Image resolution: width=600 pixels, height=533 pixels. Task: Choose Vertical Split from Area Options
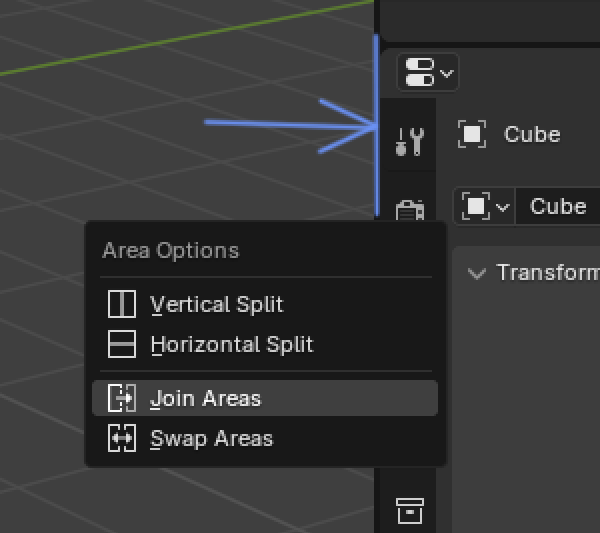(x=216, y=304)
